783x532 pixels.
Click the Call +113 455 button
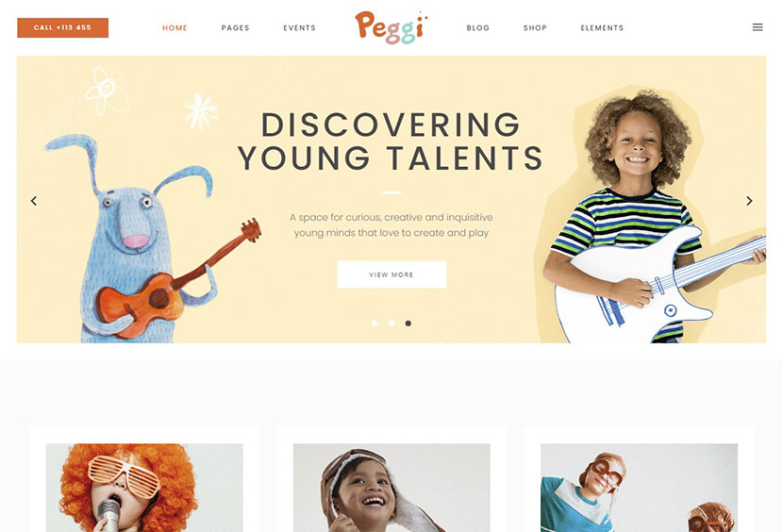point(63,28)
